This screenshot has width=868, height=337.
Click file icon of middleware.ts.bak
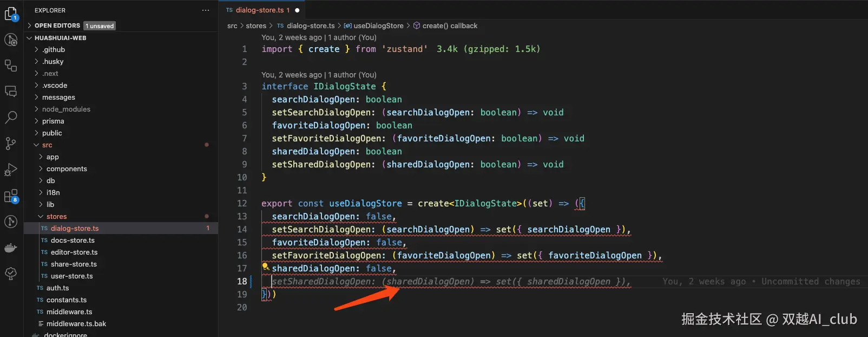(41, 324)
